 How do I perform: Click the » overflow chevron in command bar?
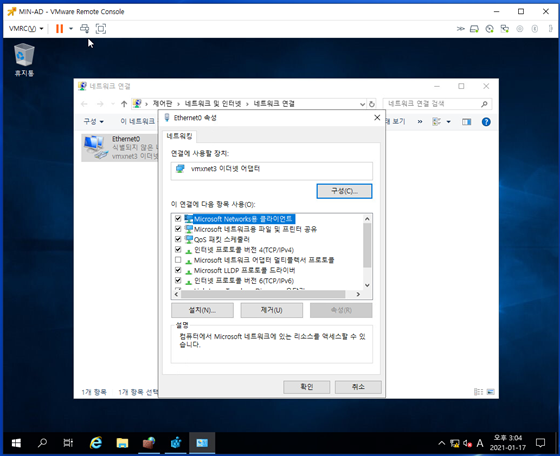click(x=420, y=122)
